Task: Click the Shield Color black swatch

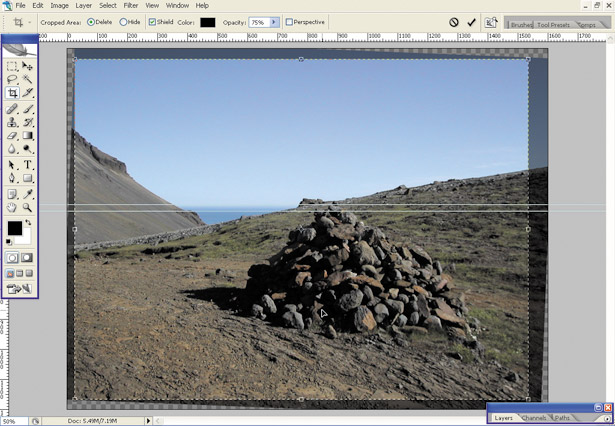Action: [207, 22]
